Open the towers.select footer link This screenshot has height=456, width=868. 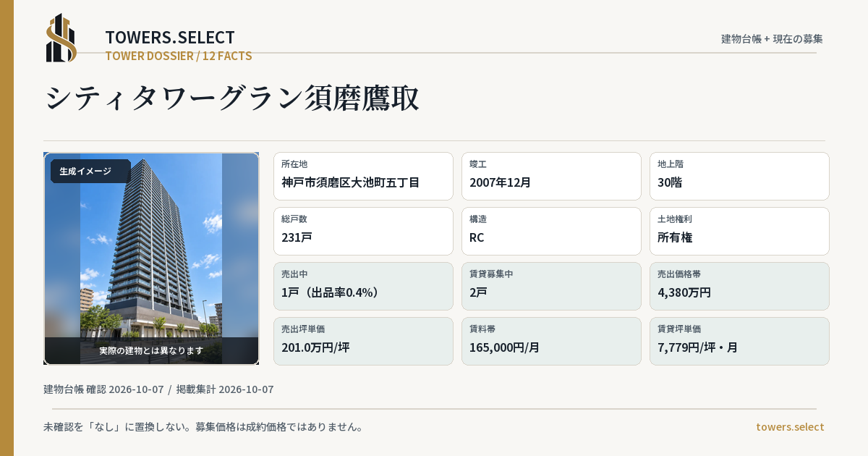790,427
